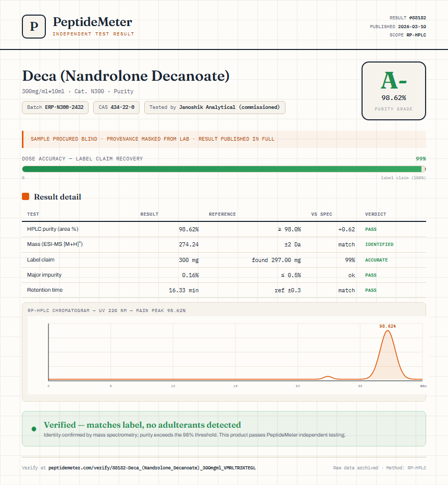Click the PeptideMeter P logo icon

point(34,27)
